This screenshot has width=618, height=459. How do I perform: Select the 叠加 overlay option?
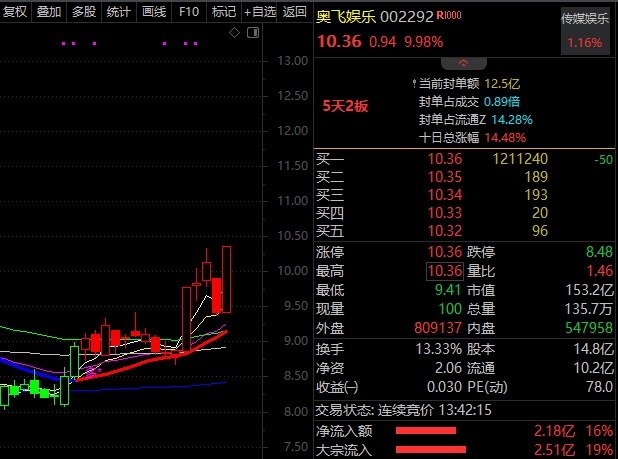49,12
